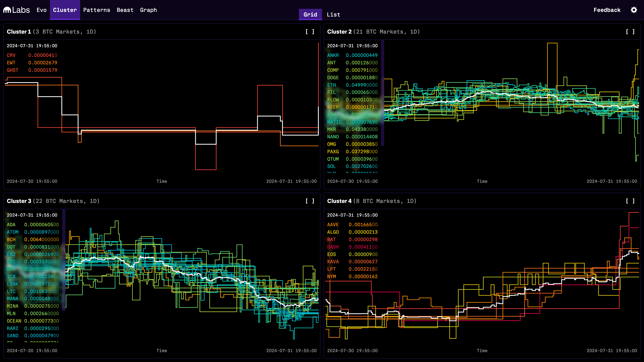Go to the Patterns tab
Image resolution: width=644 pixels, height=362 pixels.
click(x=97, y=10)
